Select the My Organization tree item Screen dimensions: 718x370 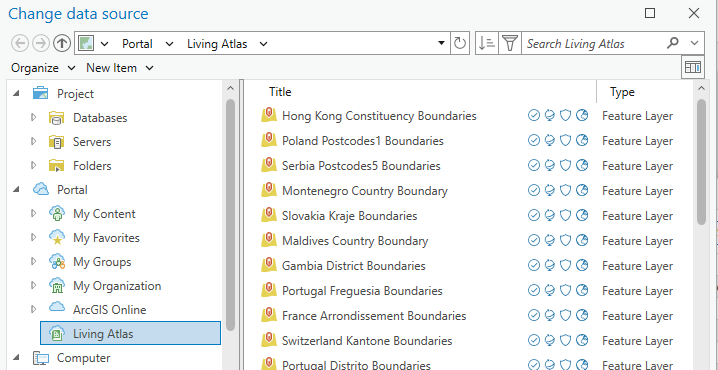coord(117,286)
